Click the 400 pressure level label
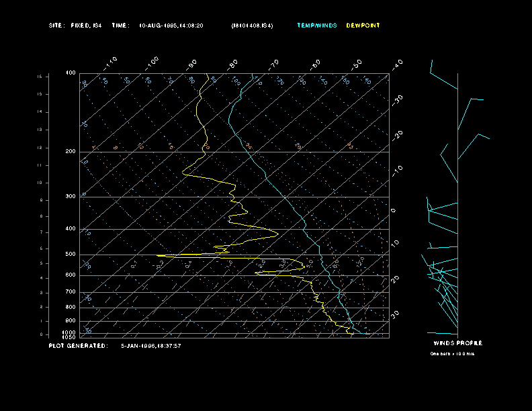The image size is (532, 411). [x=71, y=229]
